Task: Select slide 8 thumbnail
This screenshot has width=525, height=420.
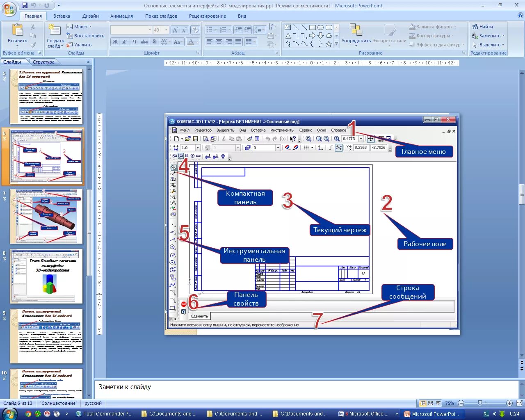Action: (x=46, y=276)
